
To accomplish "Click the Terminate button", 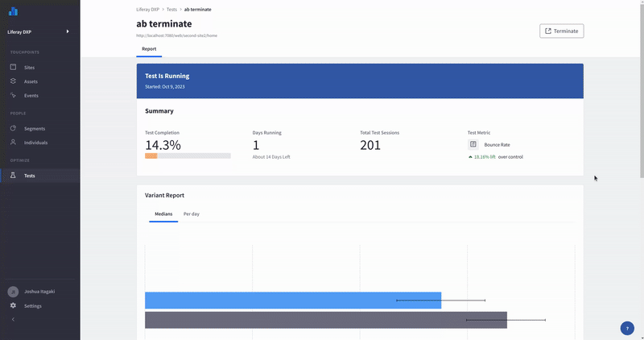I will coord(561,31).
